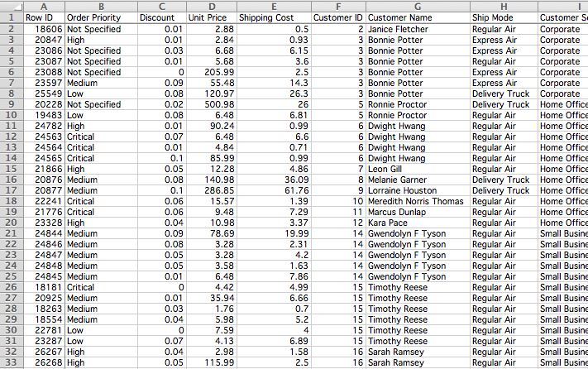Select customer ID cell 12
This screenshot has width=588, height=369.
(x=338, y=223)
